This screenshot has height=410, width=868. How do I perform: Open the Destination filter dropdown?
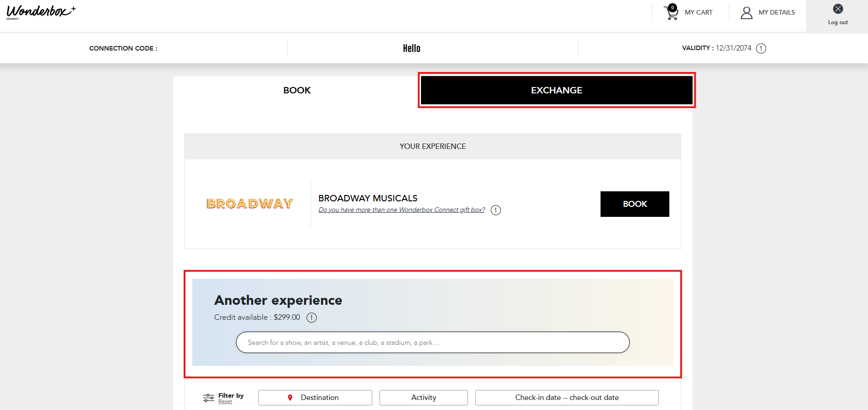315,398
